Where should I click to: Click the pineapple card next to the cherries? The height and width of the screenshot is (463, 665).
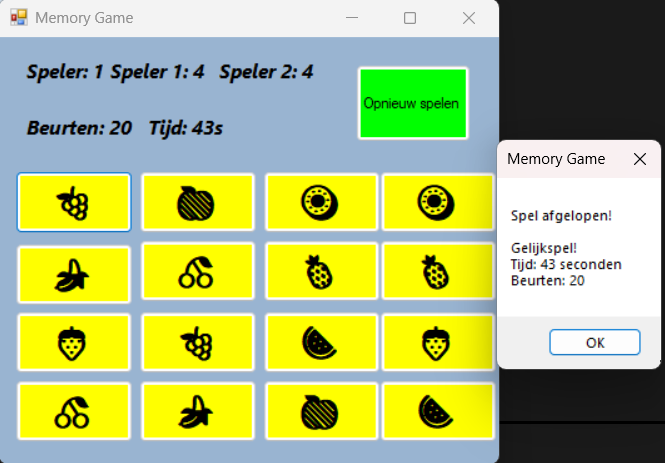[x=321, y=271]
